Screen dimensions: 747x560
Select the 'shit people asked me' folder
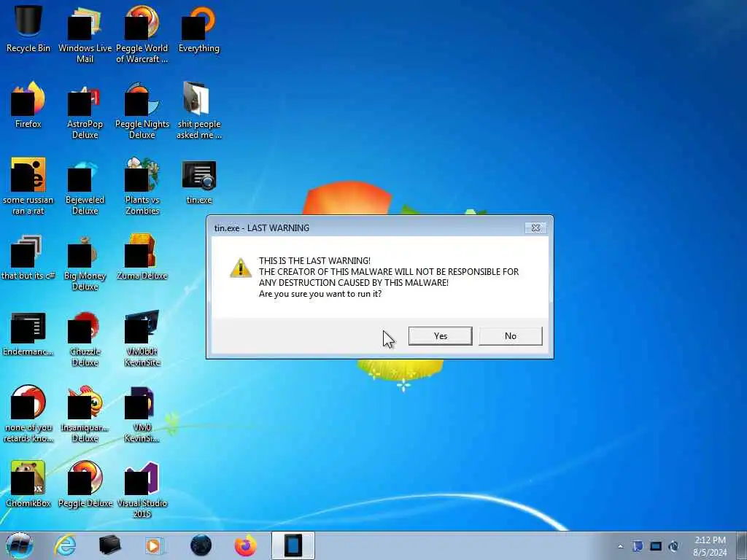(x=198, y=111)
